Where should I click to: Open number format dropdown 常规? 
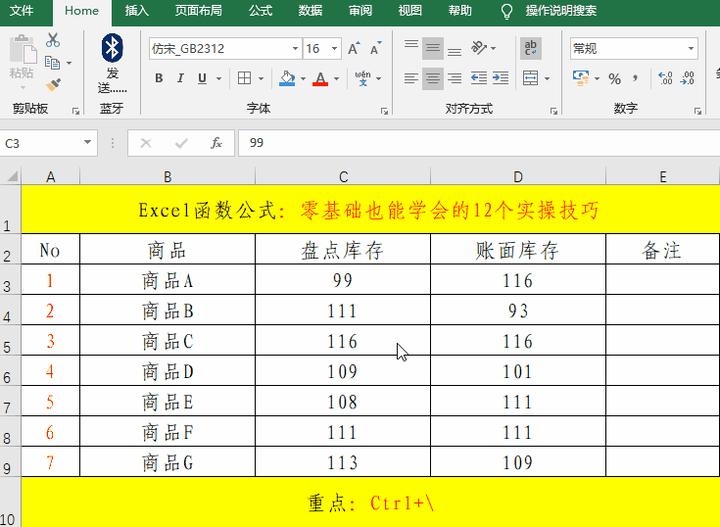pyautogui.click(x=691, y=49)
